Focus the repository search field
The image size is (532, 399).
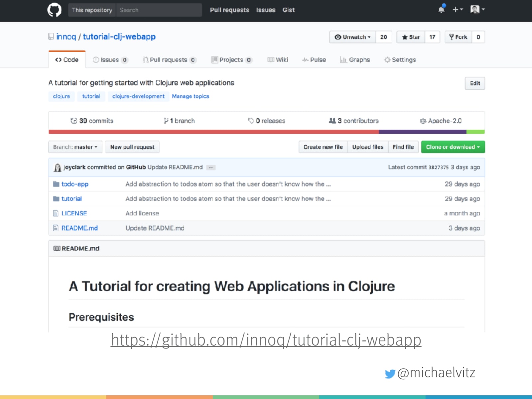[159, 10]
